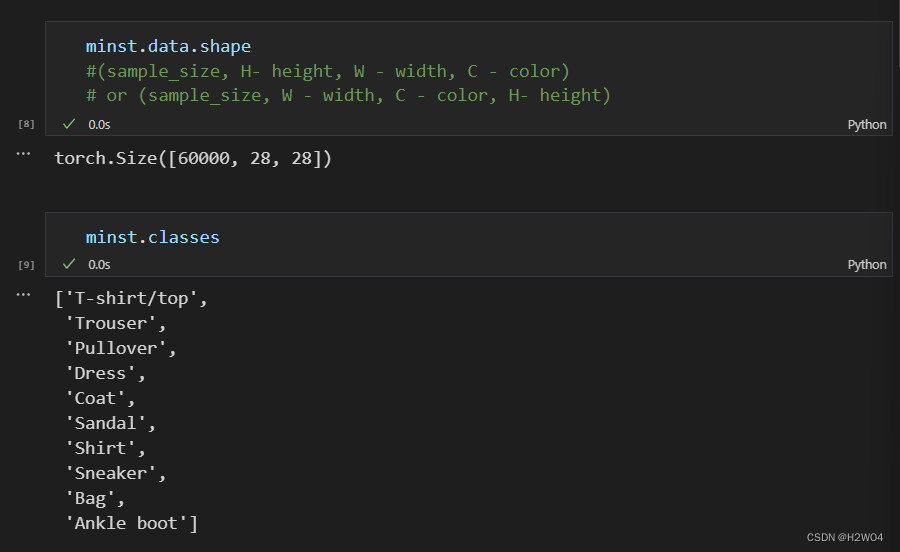Image resolution: width=900 pixels, height=552 pixels.
Task: Change language mode Python on cell 8
Action: click(x=867, y=125)
